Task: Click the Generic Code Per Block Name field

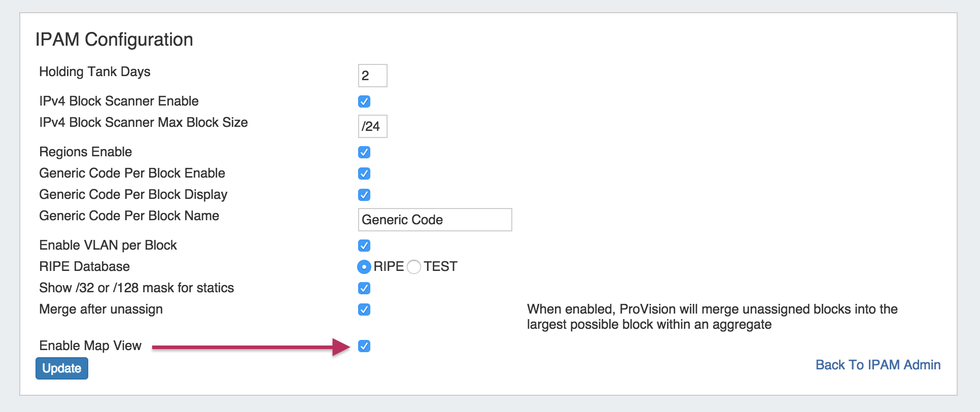Action: [435, 220]
